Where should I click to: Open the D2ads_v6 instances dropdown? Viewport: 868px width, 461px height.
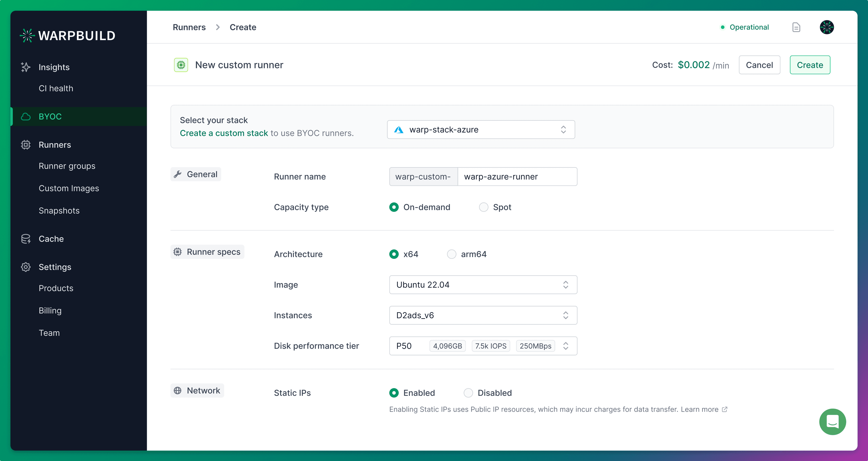point(483,315)
